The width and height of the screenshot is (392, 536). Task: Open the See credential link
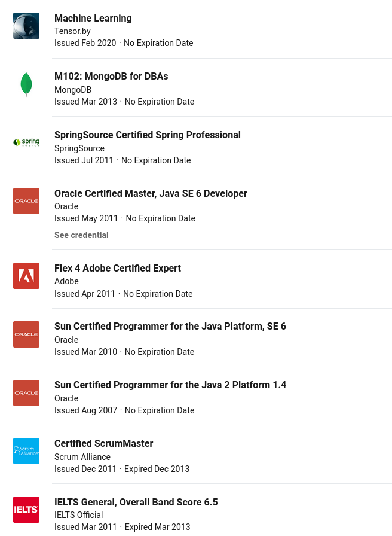pos(82,235)
